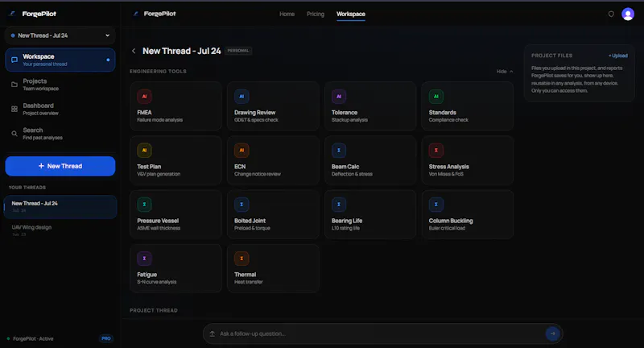The width and height of the screenshot is (644, 348).
Task: Click the Column Buckling card title
Action: click(x=451, y=221)
